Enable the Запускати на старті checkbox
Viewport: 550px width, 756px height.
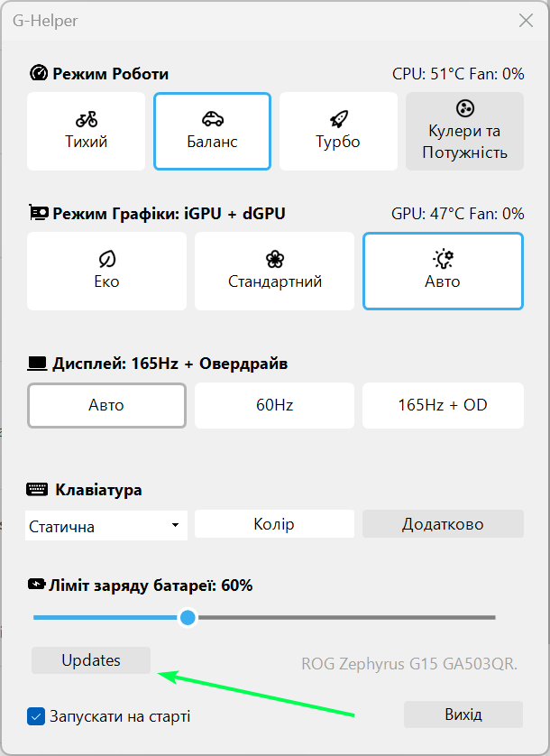point(35,715)
